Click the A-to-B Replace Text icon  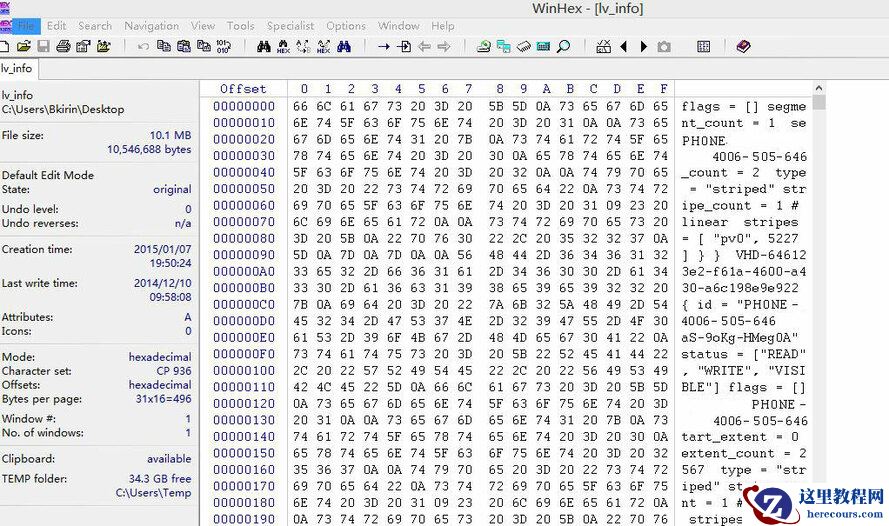pos(304,46)
